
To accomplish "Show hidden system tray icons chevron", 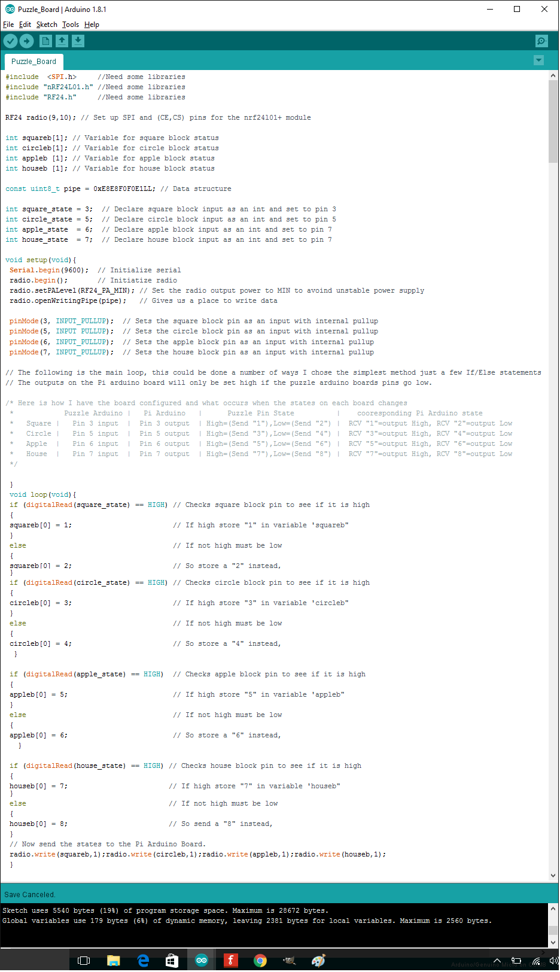I will [x=497, y=961].
